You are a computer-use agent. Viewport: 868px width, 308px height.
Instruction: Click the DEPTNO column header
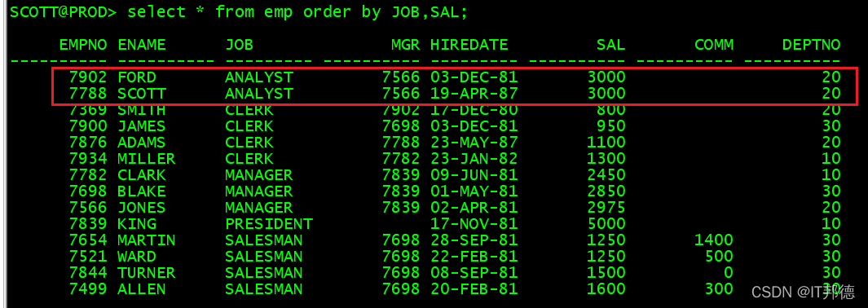point(812,45)
